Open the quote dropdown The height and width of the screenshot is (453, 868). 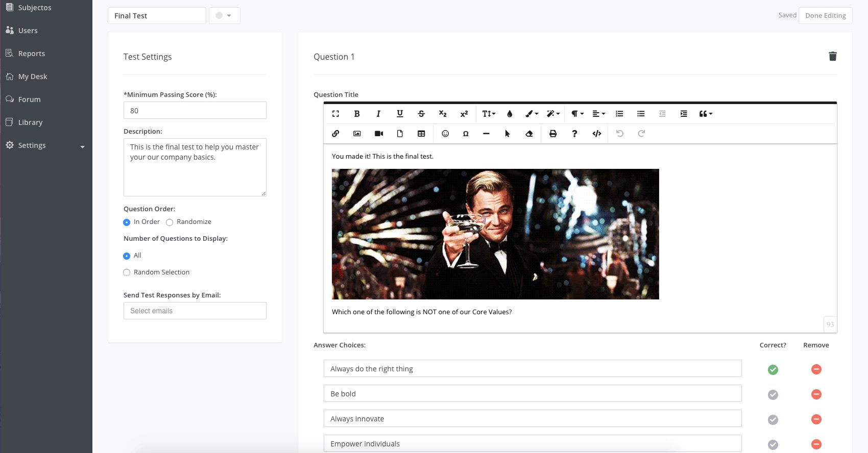click(706, 114)
